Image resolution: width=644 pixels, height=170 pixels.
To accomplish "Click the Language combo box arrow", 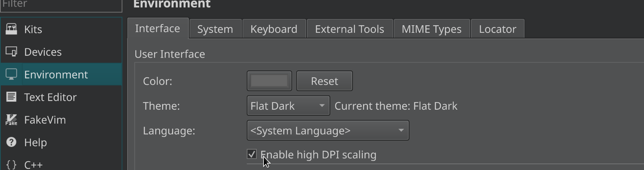I will pyautogui.click(x=401, y=130).
